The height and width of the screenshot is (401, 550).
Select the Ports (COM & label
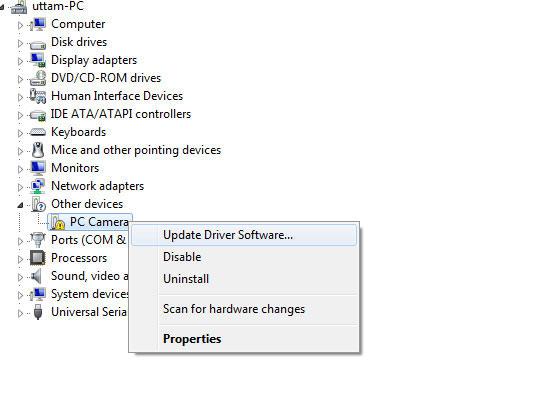[x=88, y=240]
